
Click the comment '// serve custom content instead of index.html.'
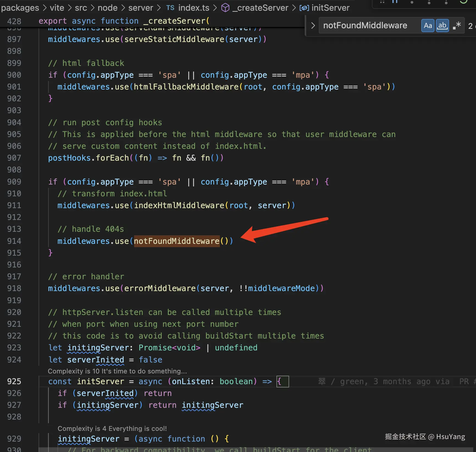click(157, 146)
